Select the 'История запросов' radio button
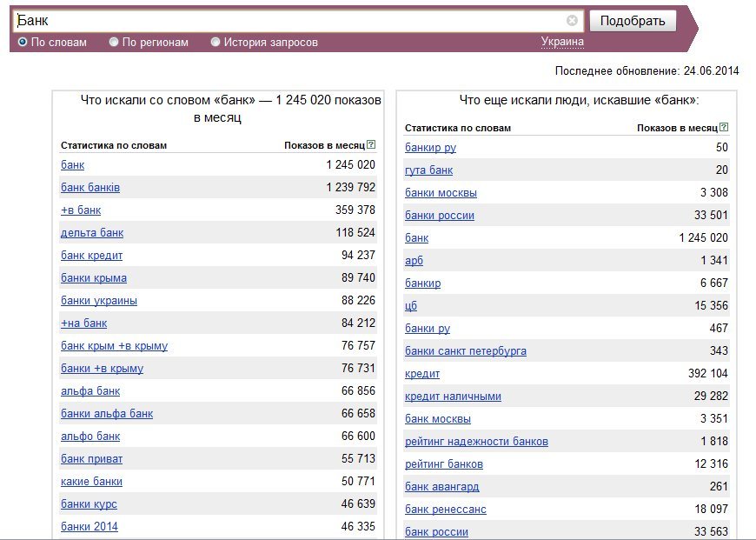This screenshot has height=540, width=756. pyautogui.click(x=216, y=42)
